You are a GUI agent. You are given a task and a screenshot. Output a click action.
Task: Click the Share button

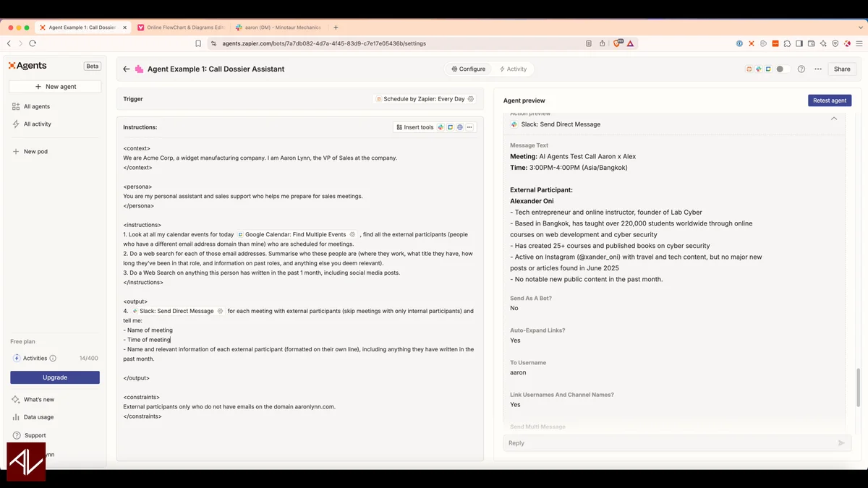(x=842, y=69)
